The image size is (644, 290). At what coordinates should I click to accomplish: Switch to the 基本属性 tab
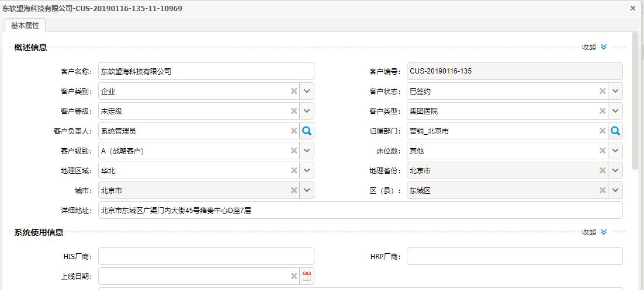[25, 26]
